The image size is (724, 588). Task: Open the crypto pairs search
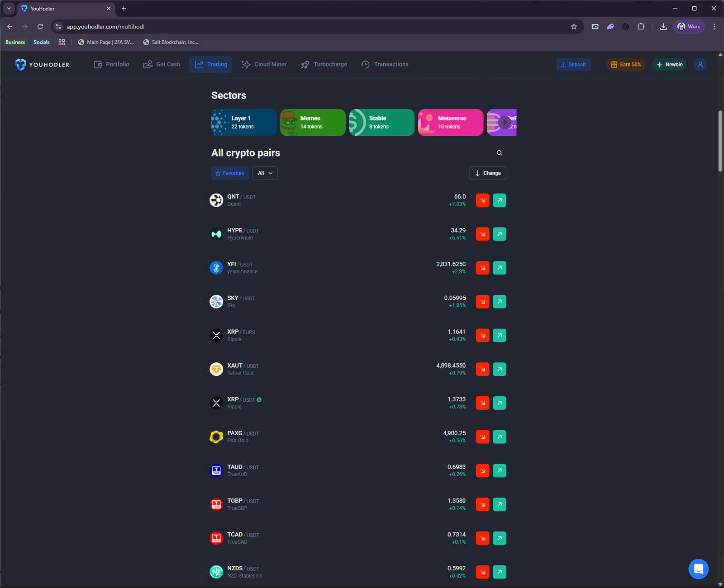[499, 153]
